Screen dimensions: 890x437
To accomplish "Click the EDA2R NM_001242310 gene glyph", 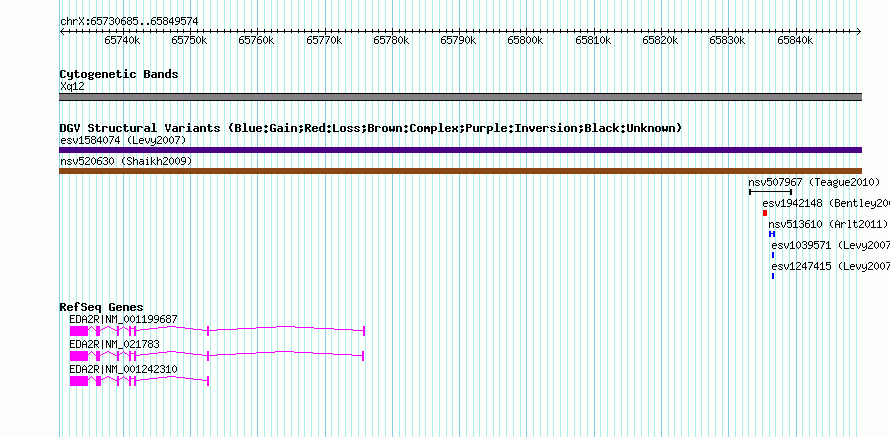I will [x=140, y=380].
